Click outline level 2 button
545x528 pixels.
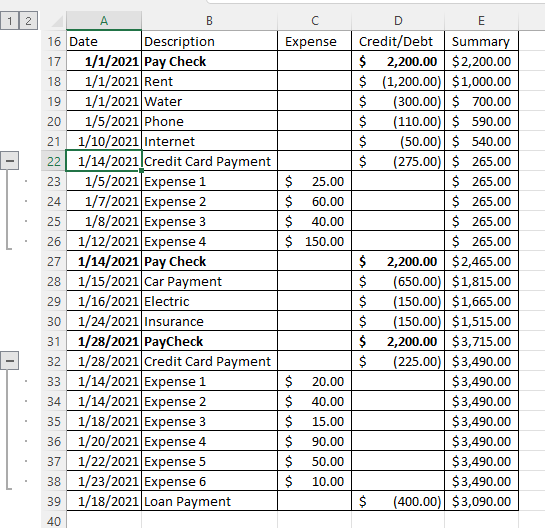28,21
